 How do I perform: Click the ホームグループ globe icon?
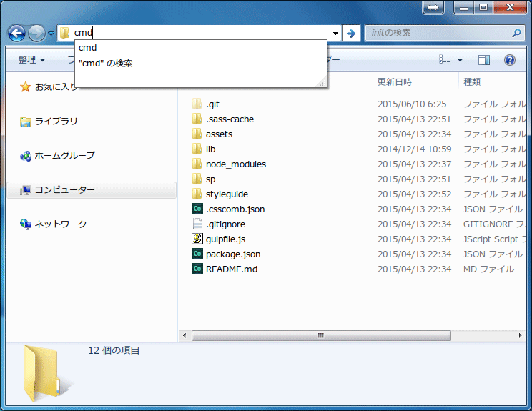tap(26, 156)
